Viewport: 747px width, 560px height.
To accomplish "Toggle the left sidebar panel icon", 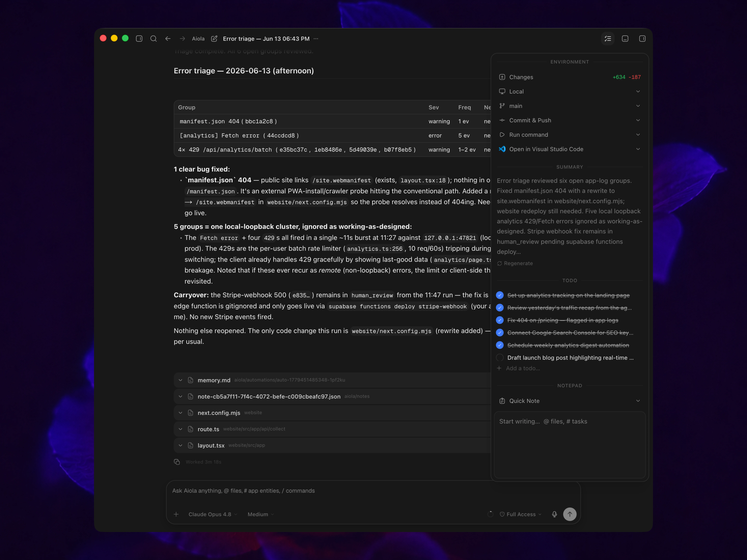I will click(139, 39).
